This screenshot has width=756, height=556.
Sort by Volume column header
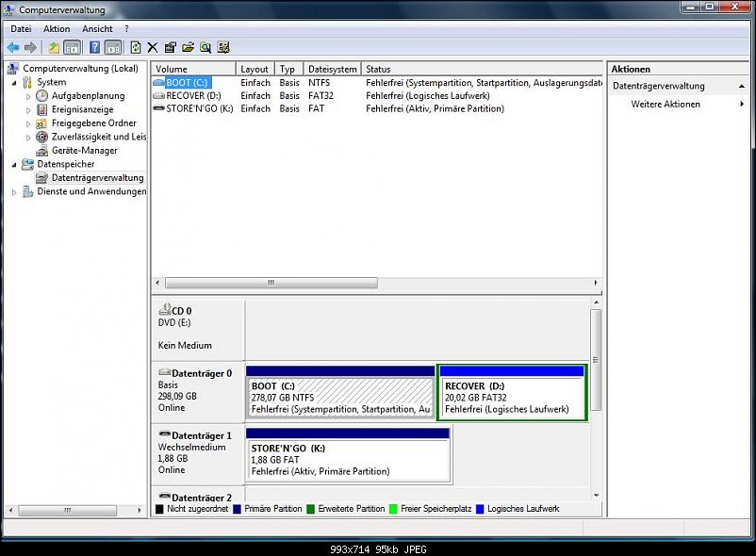click(x=194, y=69)
